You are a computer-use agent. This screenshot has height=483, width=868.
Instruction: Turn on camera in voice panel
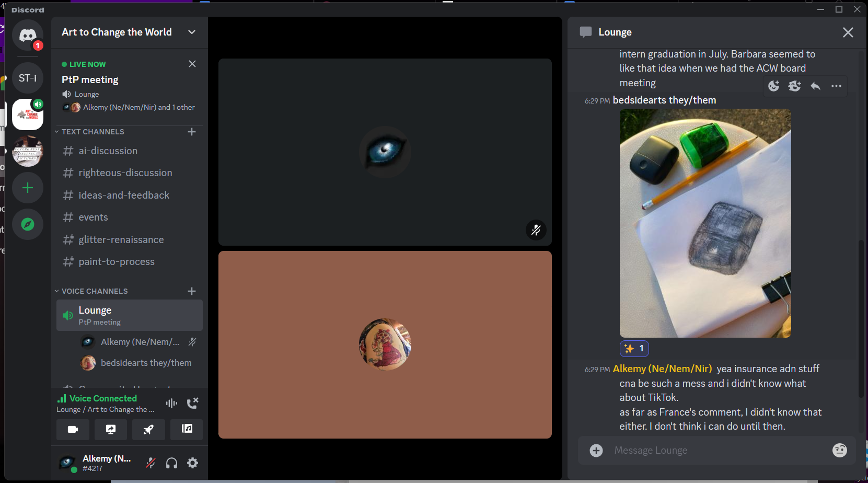tap(73, 430)
